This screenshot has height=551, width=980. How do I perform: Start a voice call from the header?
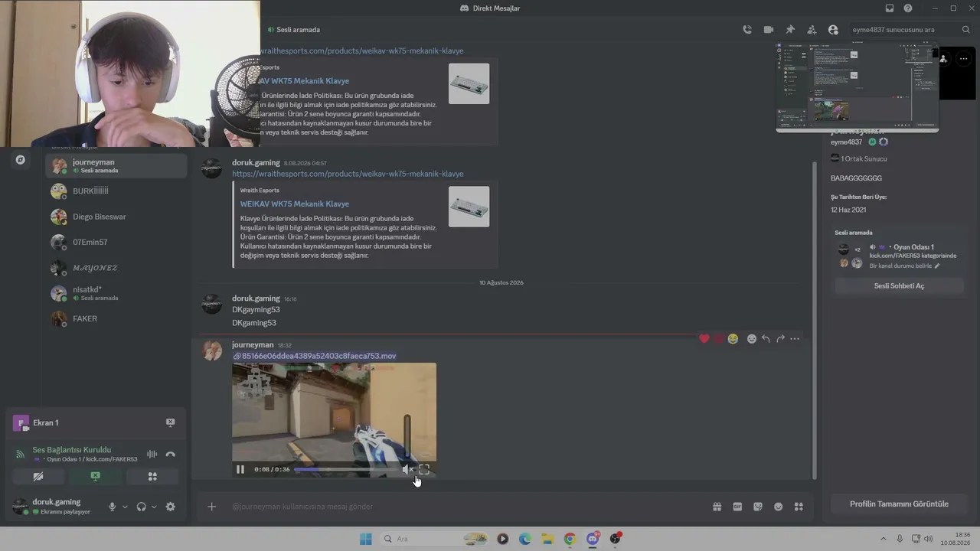tap(747, 30)
